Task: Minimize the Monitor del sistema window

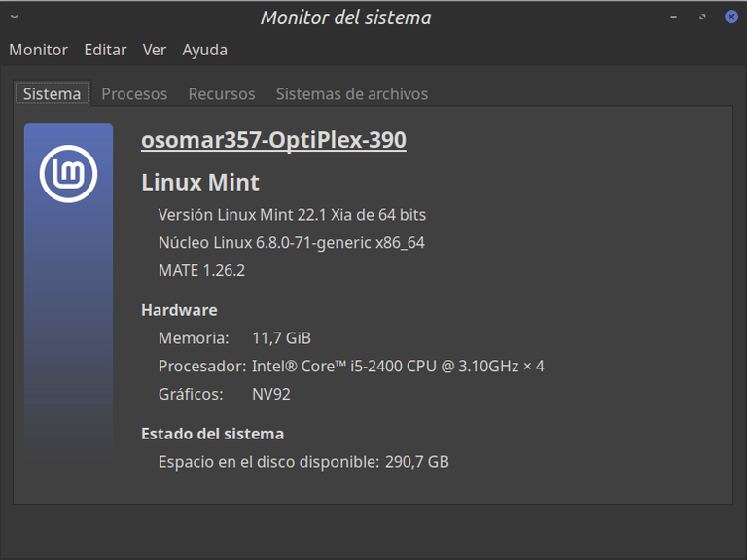Action: click(x=673, y=17)
